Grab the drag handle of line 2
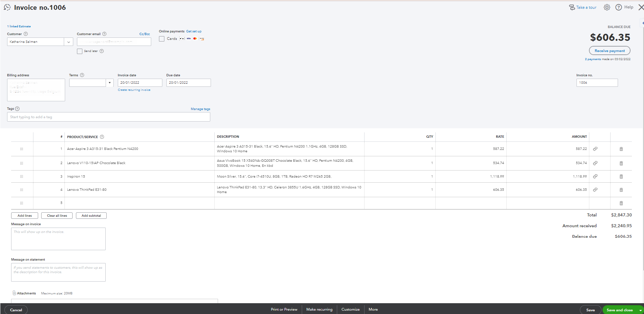The image size is (644, 314). [x=22, y=163]
